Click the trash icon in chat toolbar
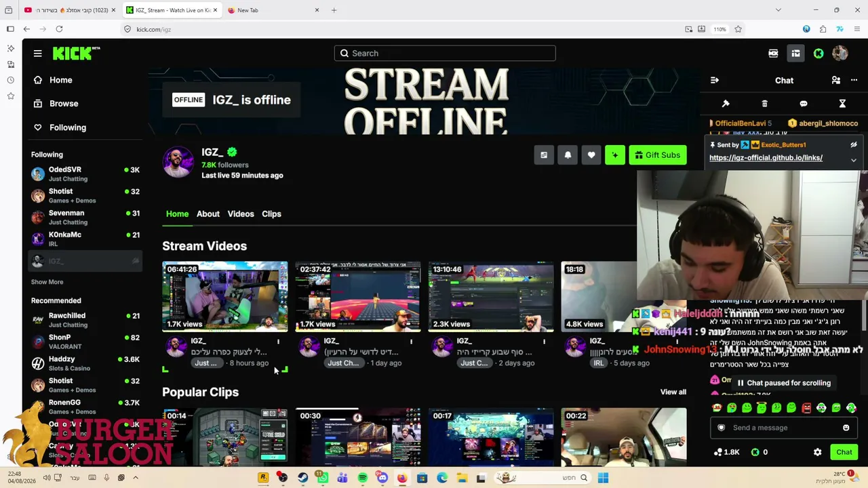Screen dimensions: 868x488 (x=764, y=104)
